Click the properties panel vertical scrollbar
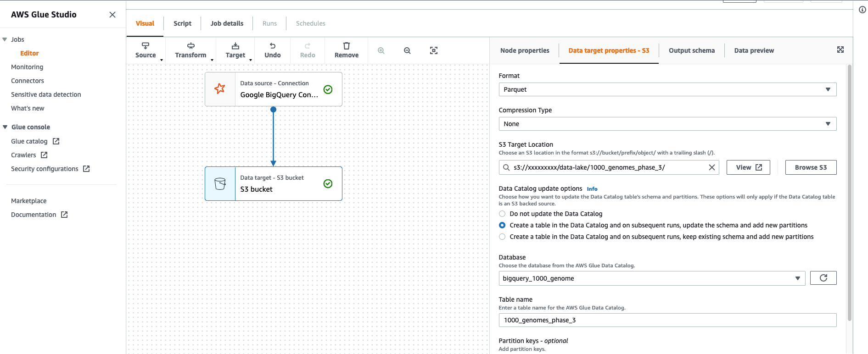This screenshot has height=354, width=868. pyautogui.click(x=849, y=193)
